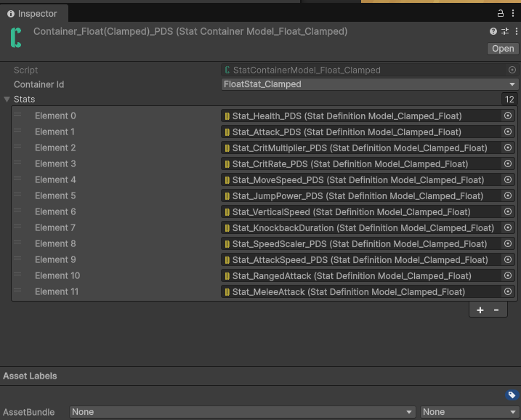
Task: Open object picker for Stat_Health_PDS
Action: 508,116
